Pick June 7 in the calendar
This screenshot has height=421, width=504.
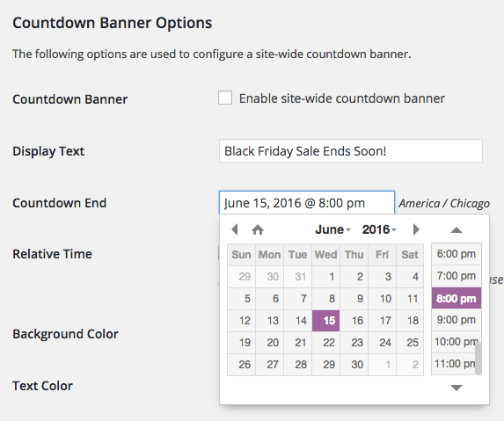[297, 299]
